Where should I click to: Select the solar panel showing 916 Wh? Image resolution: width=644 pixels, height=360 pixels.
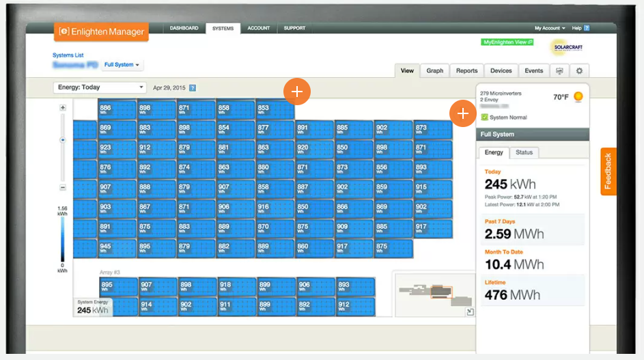pyautogui.click(x=275, y=209)
